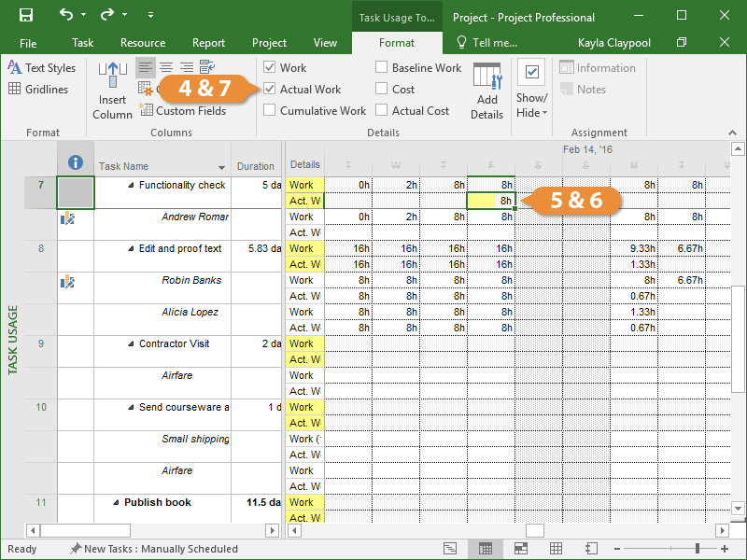Open the Resource ribbon tab

[x=143, y=43]
